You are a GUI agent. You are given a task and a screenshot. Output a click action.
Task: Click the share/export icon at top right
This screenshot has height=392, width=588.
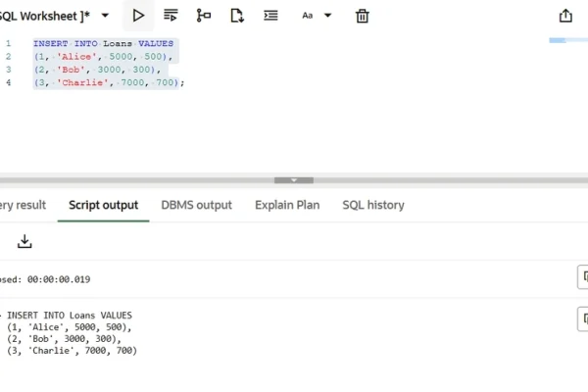565,16
